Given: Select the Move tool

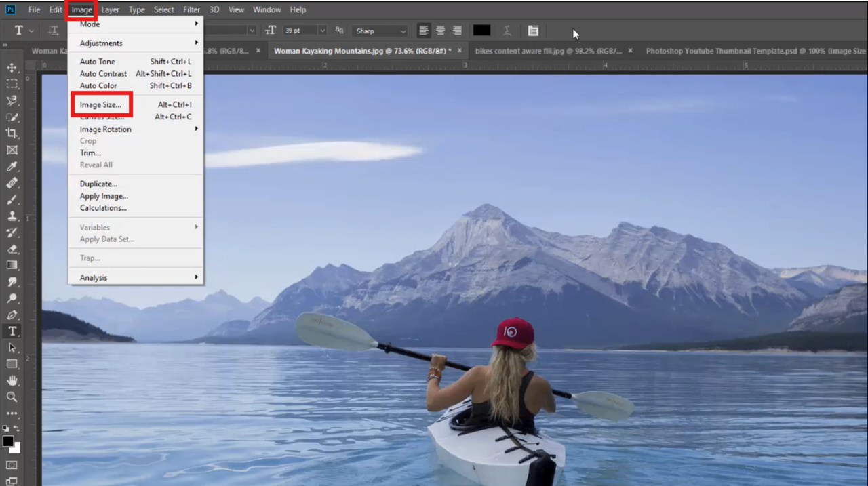Looking at the screenshot, I should click(x=12, y=68).
